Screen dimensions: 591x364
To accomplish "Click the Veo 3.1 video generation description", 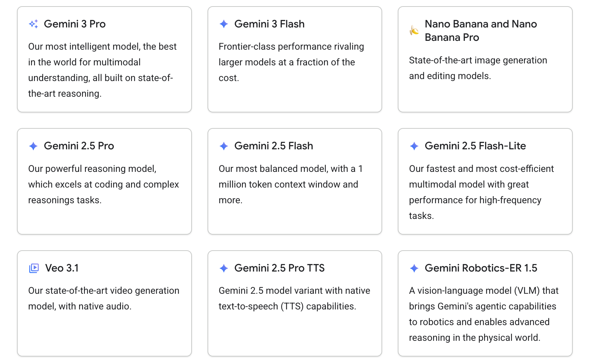I will tap(104, 298).
